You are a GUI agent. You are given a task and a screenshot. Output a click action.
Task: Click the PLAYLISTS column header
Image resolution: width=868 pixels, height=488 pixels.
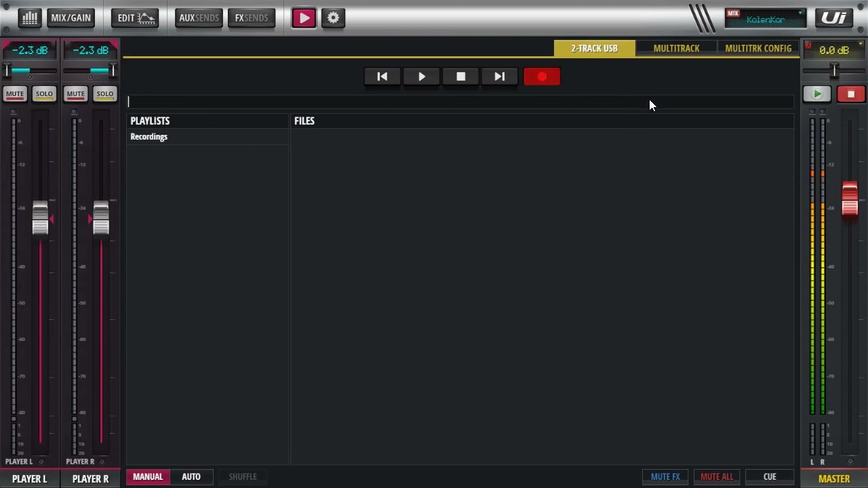point(208,121)
